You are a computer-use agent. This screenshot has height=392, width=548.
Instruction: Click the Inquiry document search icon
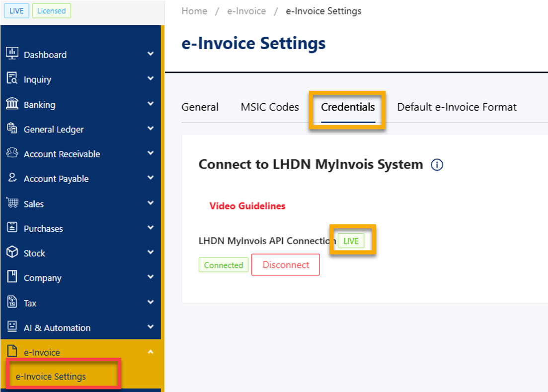click(12, 78)
